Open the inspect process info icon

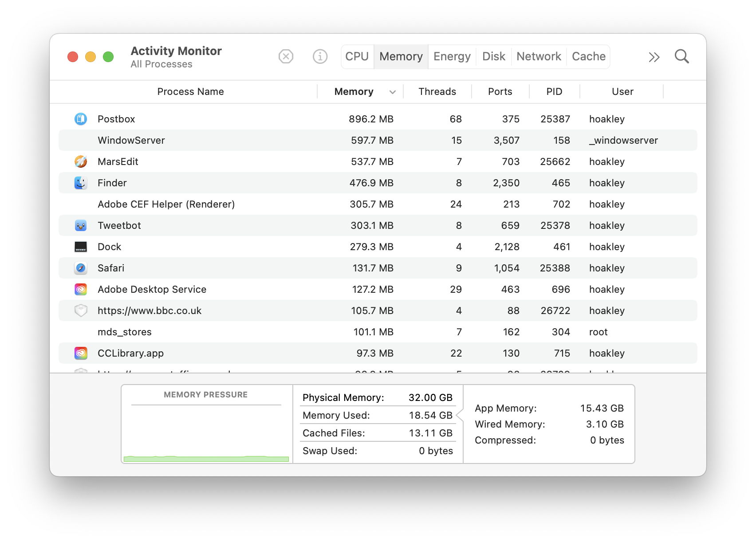click(x=320, y=56)
